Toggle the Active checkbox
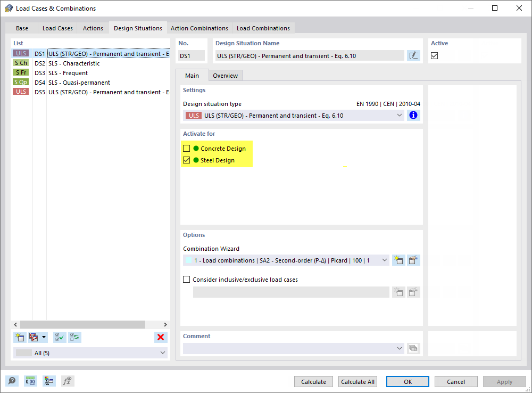532x393 pixels. pyautogui.click(x=434, y=56)
